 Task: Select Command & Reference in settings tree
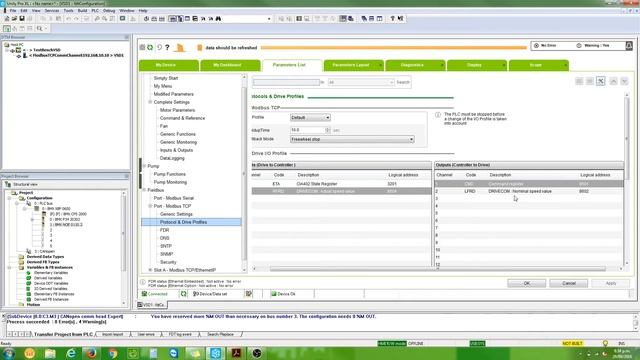tap(182, 118)
